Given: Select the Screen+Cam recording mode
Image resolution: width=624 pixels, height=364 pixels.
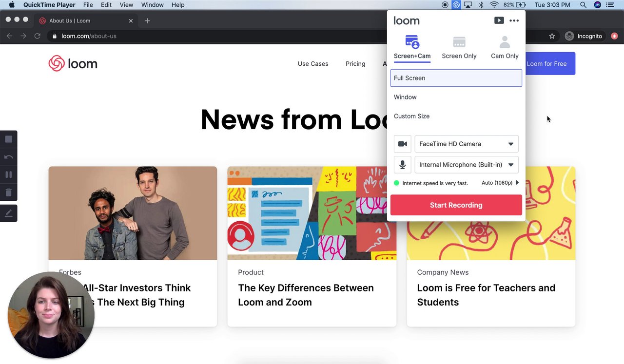Looking at the screenshot, I should pos(412,47).
